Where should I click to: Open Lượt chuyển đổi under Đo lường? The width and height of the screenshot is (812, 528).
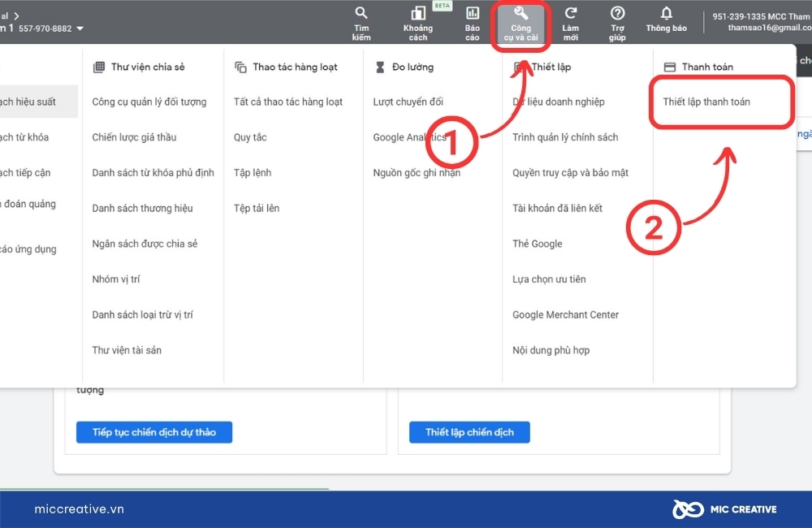tap(408, 102)
